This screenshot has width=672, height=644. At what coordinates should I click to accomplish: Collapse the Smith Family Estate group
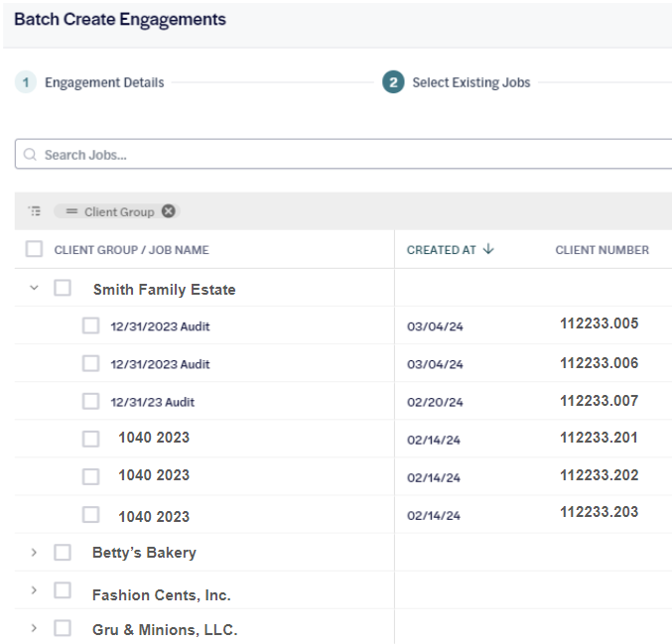pos(34,288)
